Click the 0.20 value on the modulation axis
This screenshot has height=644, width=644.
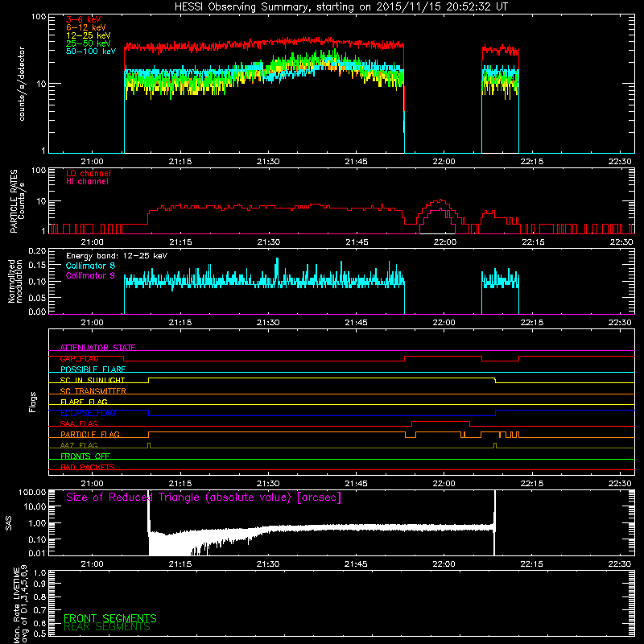tap(37, 251)
